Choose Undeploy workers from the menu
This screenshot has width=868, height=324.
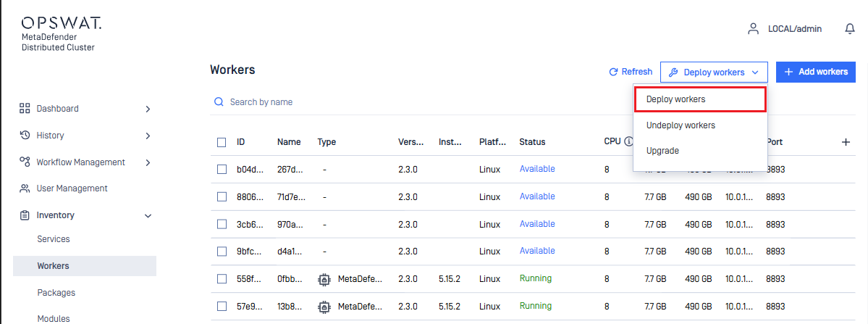tap(681, 125)
